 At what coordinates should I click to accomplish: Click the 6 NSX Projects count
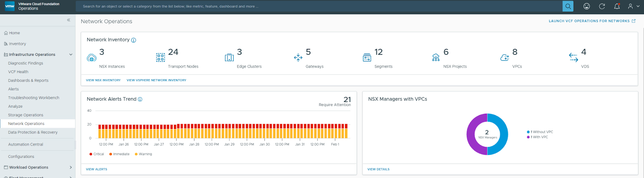[x=446, y=52]
